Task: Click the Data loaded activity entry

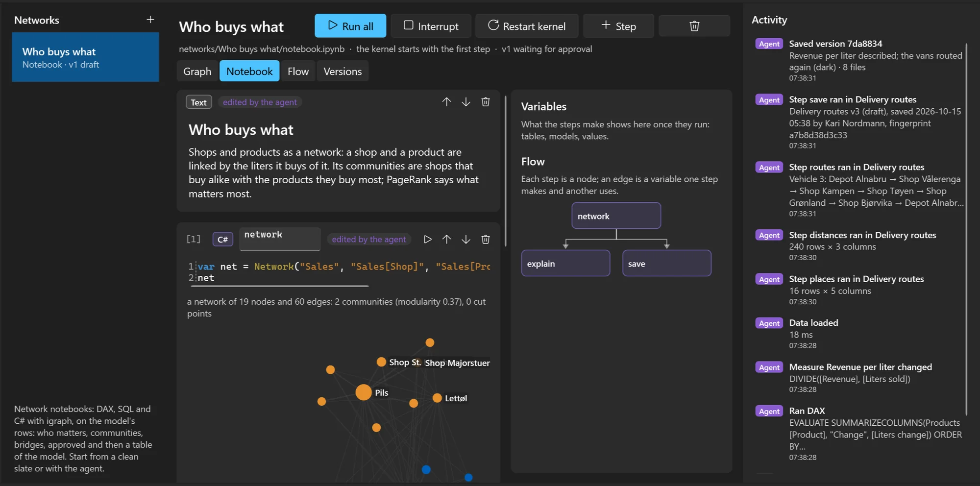Action: [860, 334]
